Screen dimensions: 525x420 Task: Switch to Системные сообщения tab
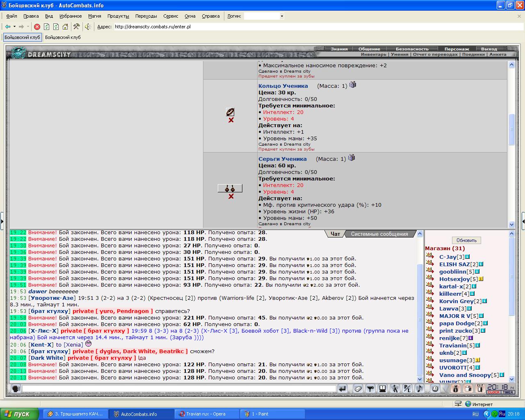point(379,234)
